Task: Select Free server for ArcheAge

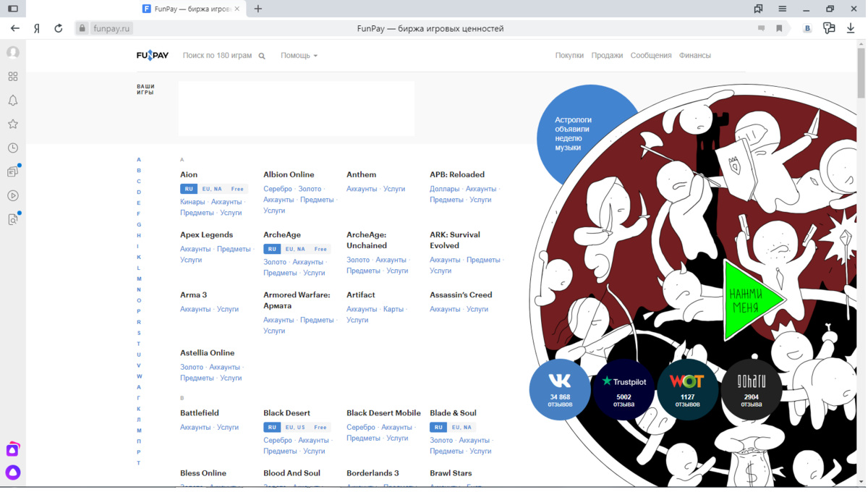Action: (x=320, y=249)
